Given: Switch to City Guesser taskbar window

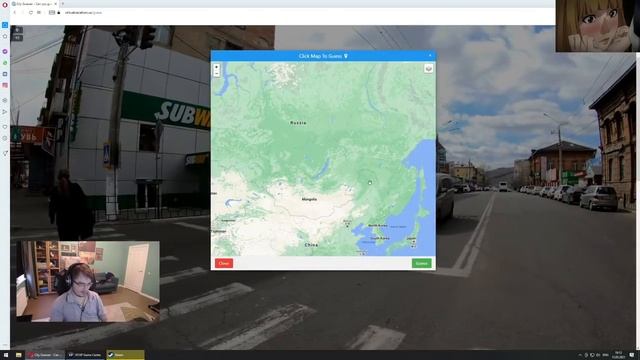Looking at the screenshot, I should [x=45, y=355].
